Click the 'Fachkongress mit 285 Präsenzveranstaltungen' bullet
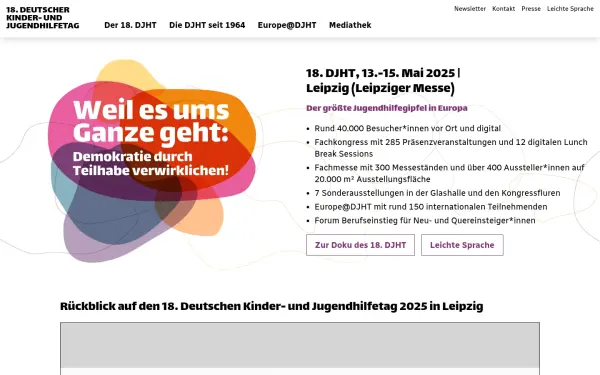The width and height of the screenshot is (600, 375). click(x=451, y=148)
